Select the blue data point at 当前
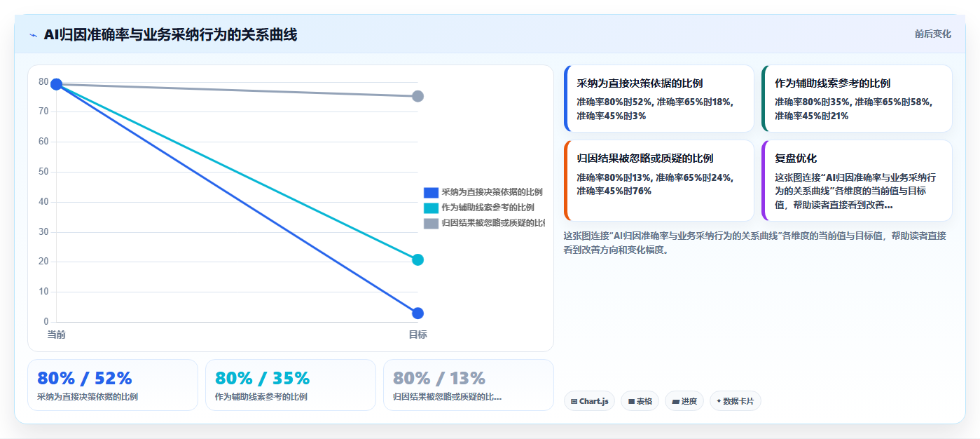This screenshot has width=980, height=439. (57, 84)
